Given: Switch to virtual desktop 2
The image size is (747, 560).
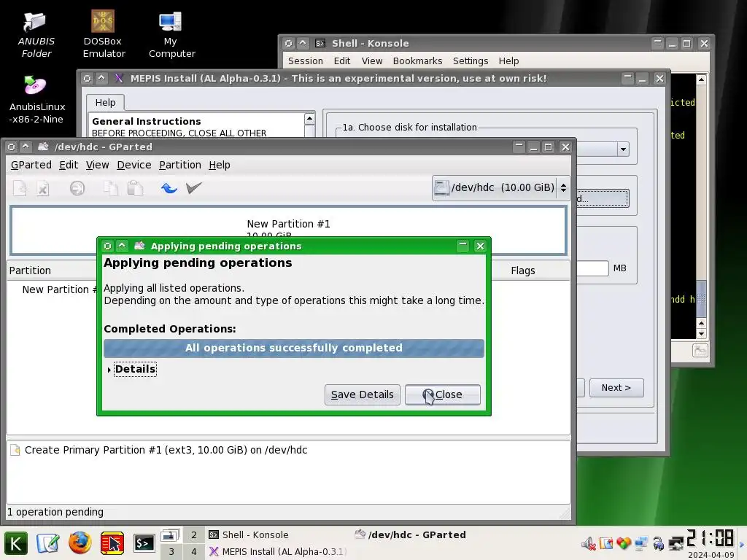Looking at the screenshot, I should tap(194, 534).
